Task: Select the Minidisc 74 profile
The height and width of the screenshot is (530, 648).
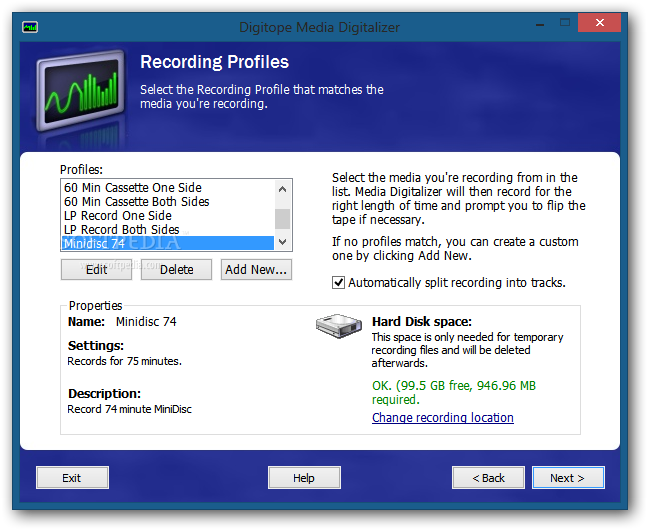Action: pos(168,244)
